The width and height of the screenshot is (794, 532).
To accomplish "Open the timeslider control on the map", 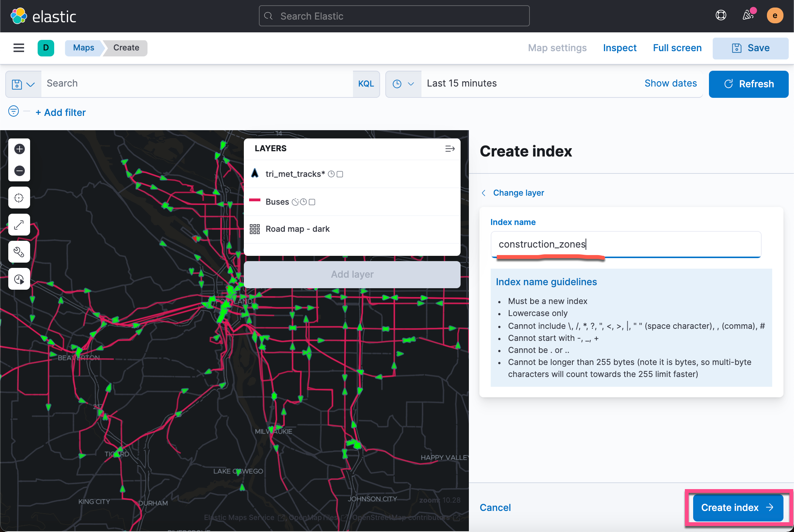I will click(x=19, y=279).
